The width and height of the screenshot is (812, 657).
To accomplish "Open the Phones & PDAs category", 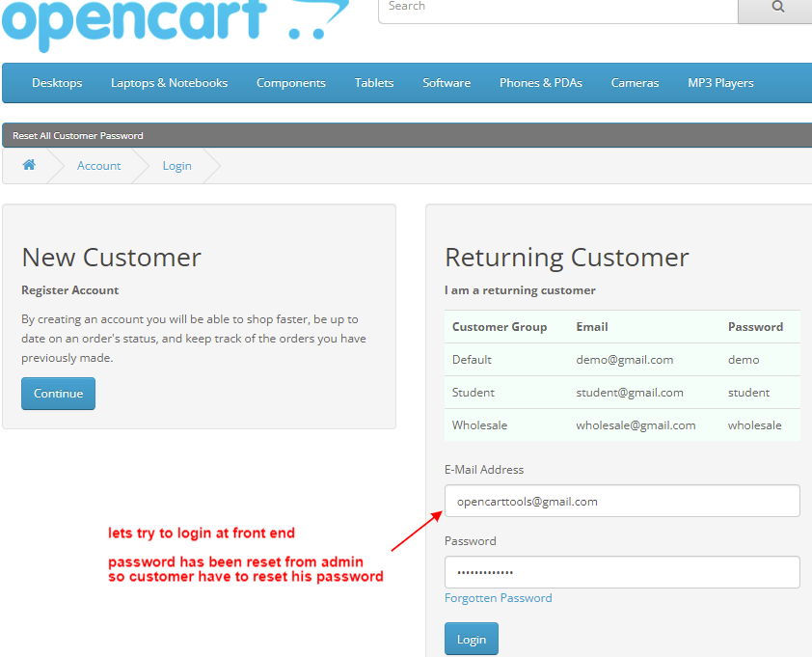I will click(541, 83).
